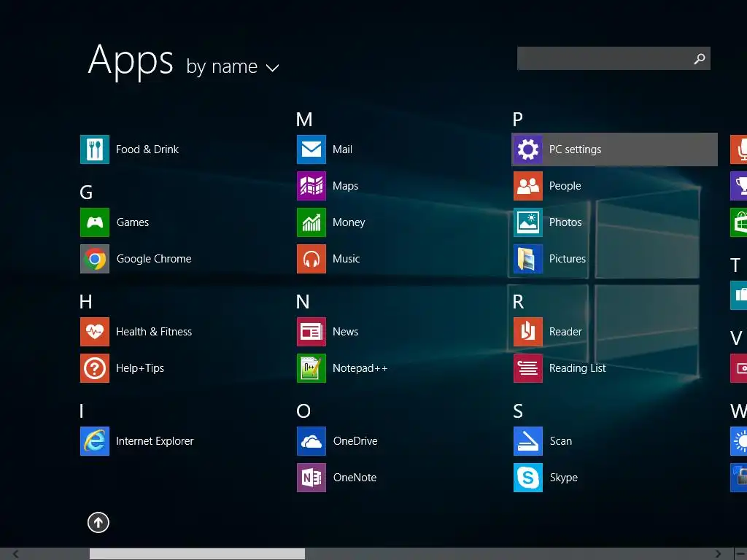Click the "Reading List" label text
The width and height of the screenshot is (747, 560).
[578, 368]
